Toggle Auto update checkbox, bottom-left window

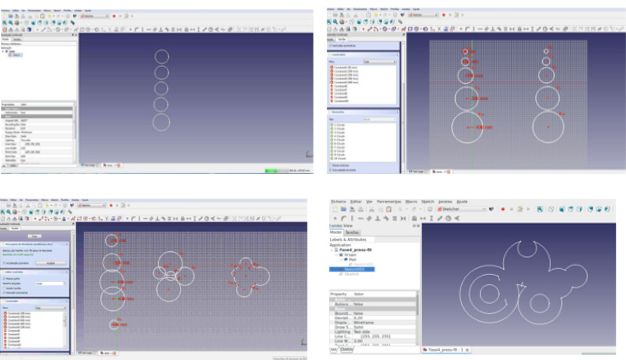(4, 263)
